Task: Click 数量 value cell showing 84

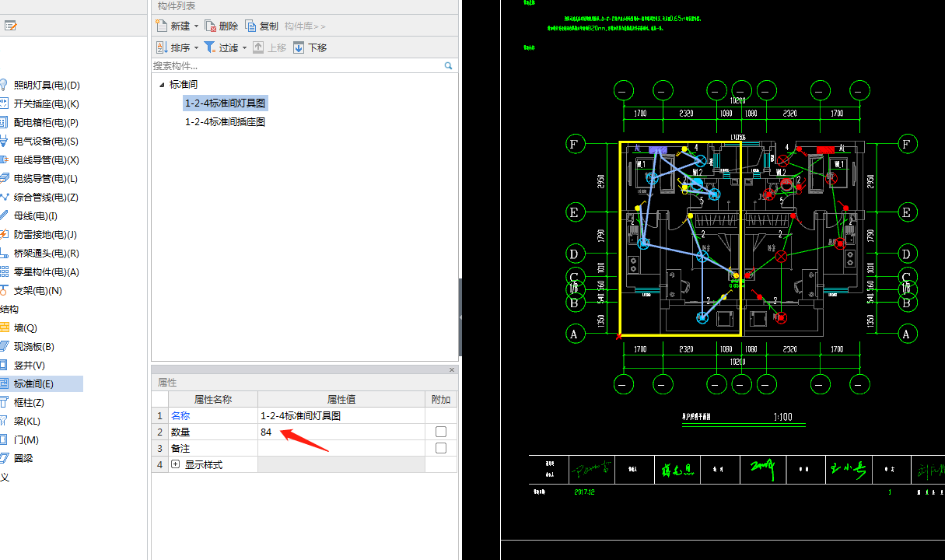Action: point(341,432)
